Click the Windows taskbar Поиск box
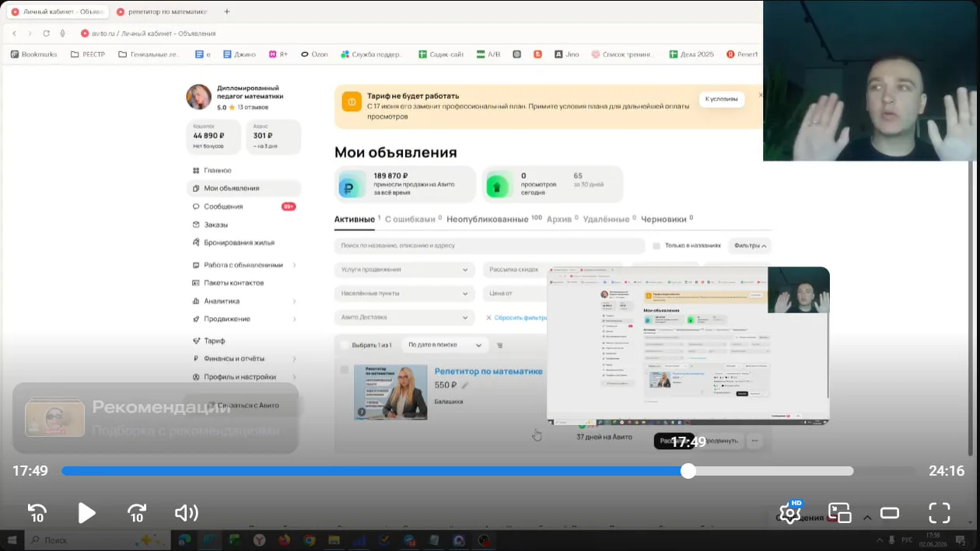980x551 pixels. (x=96, y=539)
